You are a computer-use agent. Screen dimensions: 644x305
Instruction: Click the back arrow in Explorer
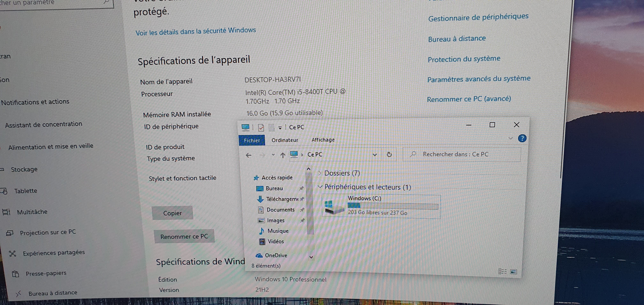click(x=248, y=155)
